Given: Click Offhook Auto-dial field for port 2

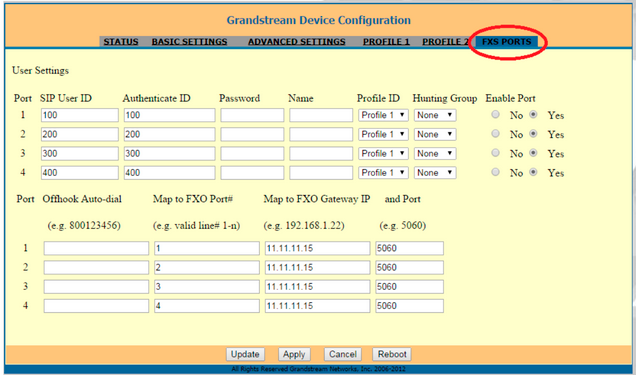Looking at the screenshot, I should pos(96,268).
